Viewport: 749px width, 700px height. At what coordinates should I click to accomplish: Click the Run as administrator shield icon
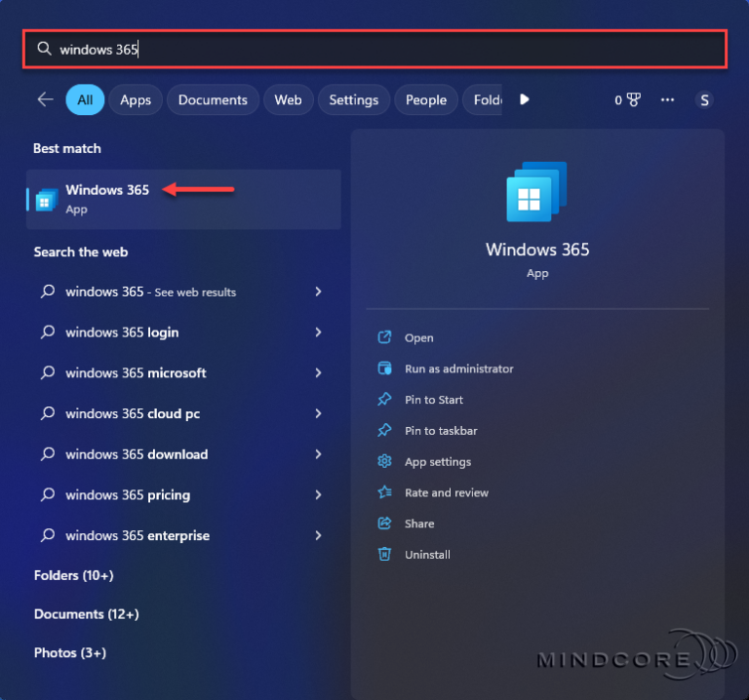[384, 369]
